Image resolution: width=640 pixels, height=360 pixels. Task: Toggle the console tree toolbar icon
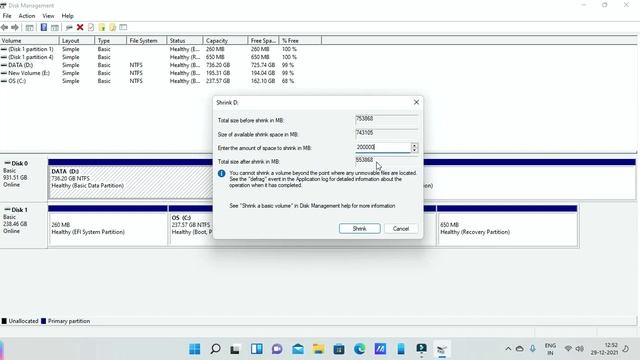pos(29,27)
